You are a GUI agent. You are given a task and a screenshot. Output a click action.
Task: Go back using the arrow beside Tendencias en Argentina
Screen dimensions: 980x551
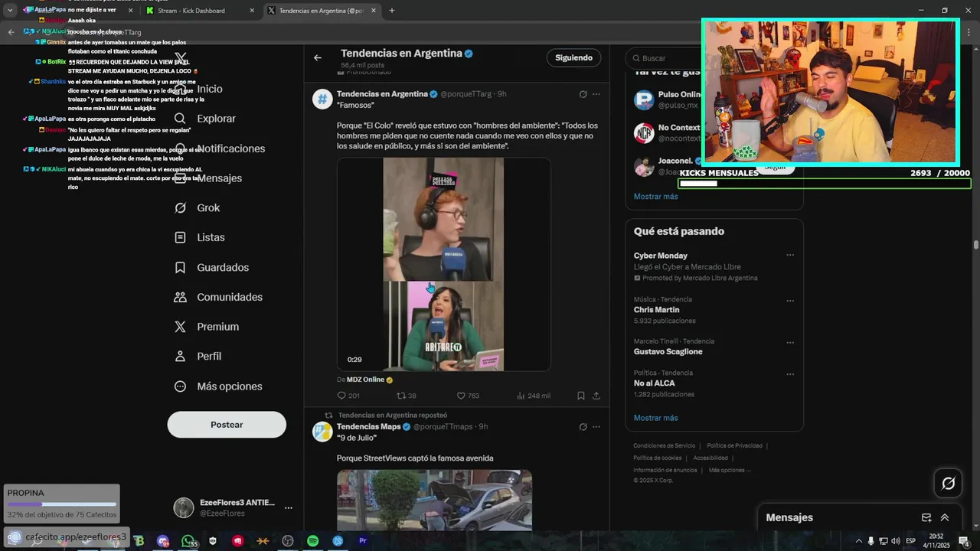pos(317,57)
